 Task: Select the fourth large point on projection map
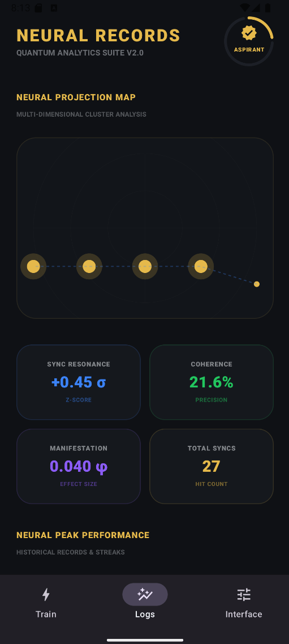200,266
